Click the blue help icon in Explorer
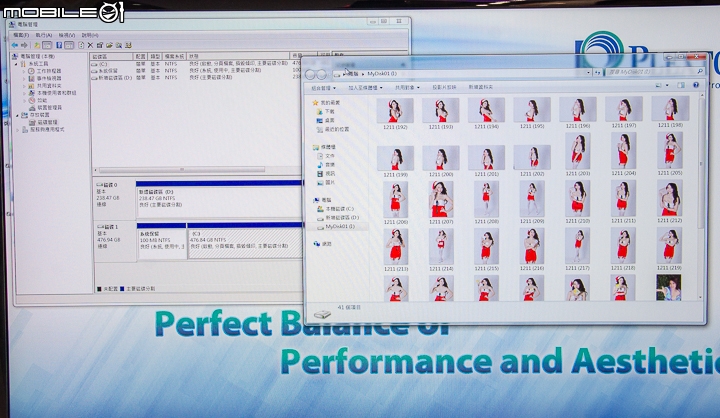Screen dimensions: 720x418 [x=696, y=85]
